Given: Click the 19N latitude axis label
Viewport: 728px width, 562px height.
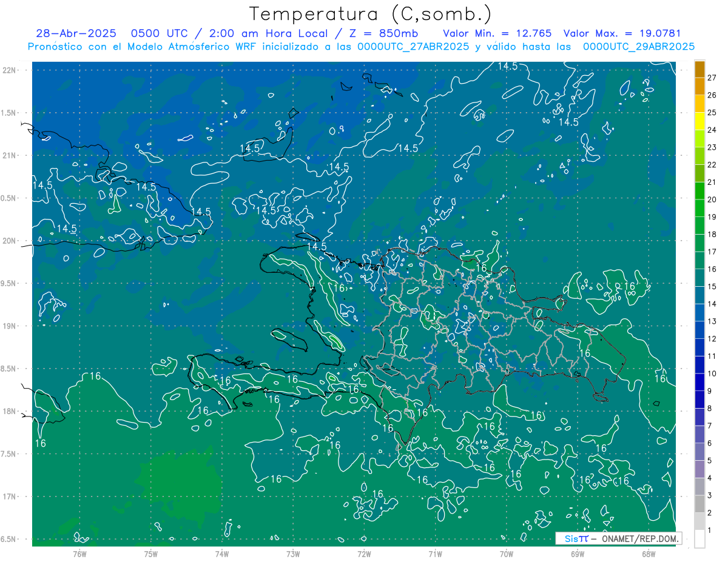Looking at the screenshot, I should pyautogui.click(x=10, y=326).
